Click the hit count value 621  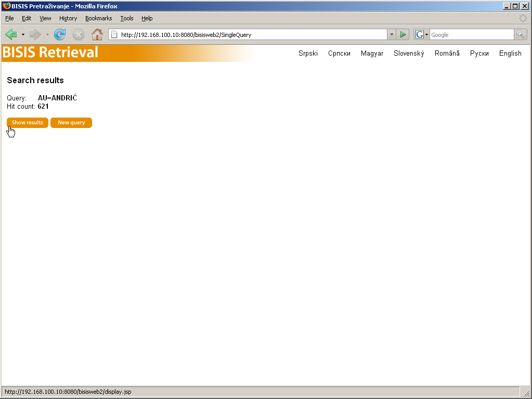point(43,107)
